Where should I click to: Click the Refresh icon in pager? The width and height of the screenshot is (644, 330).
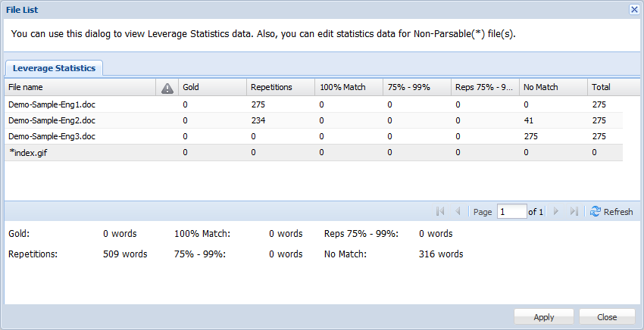(596, 212)
